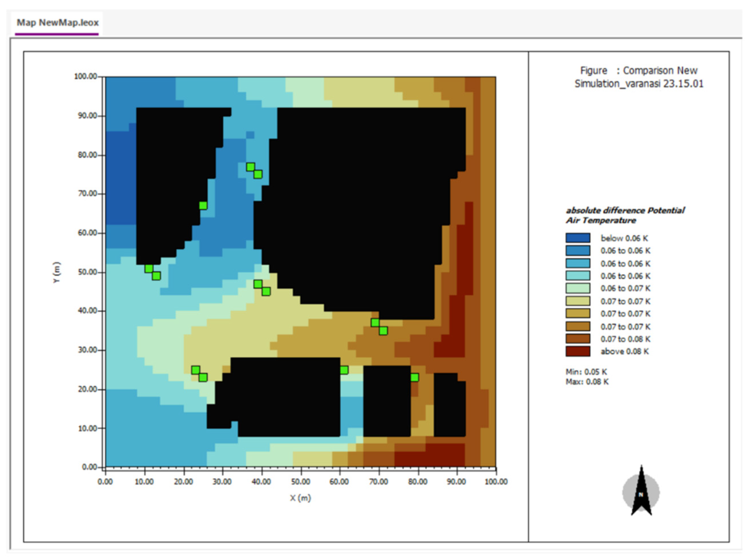Click the dark red 'above 0.08 K' swatch

coord(578,351)
